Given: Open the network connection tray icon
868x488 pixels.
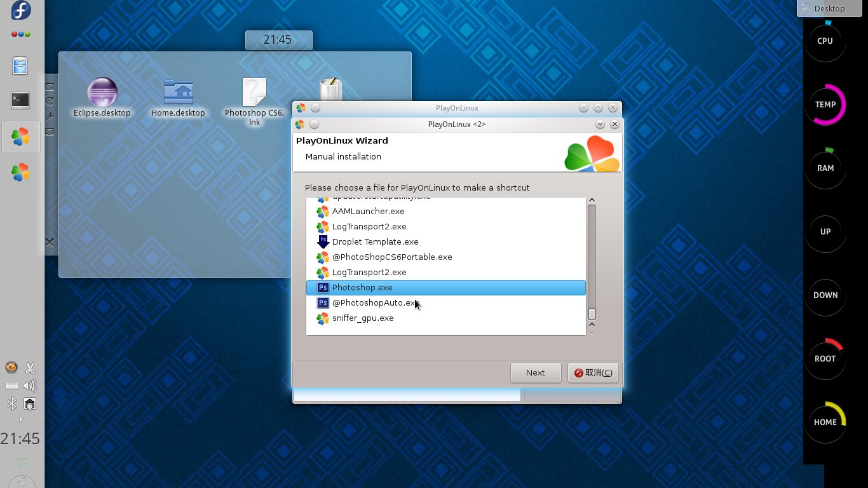Looking at the screenshot, I should point(30,403).
